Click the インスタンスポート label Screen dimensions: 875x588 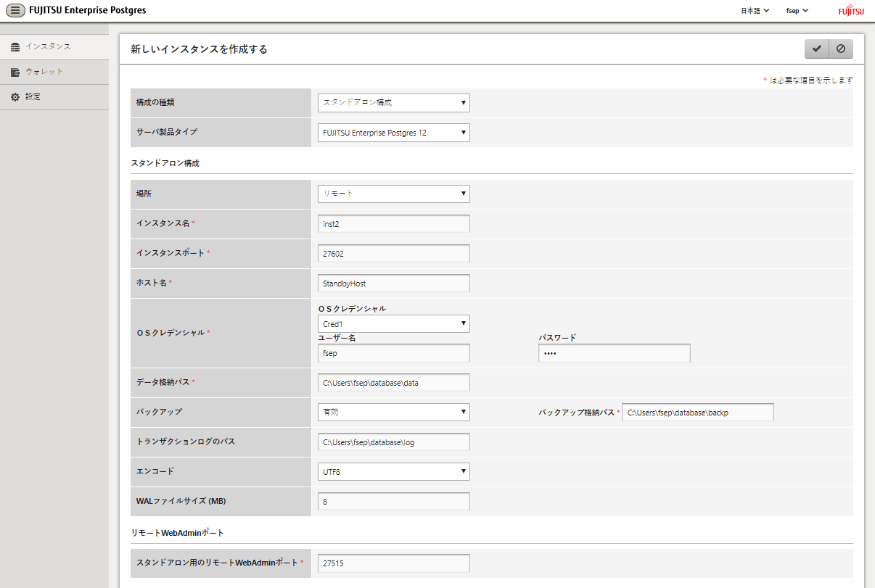[x=171, y=253]
